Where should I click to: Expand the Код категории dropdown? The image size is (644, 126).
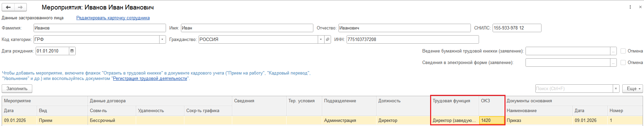click(163, 39)
